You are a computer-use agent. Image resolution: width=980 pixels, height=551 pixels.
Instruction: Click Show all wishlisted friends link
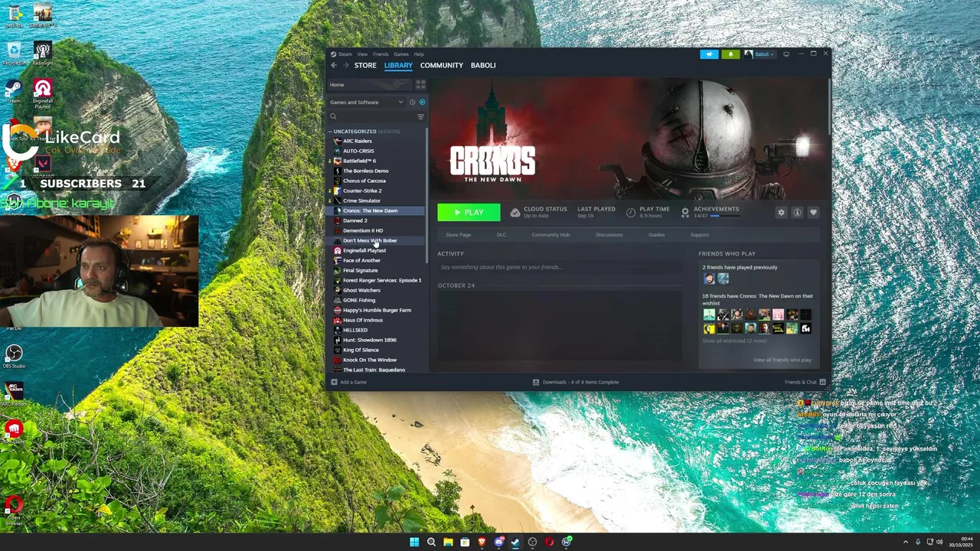[734, 341]
